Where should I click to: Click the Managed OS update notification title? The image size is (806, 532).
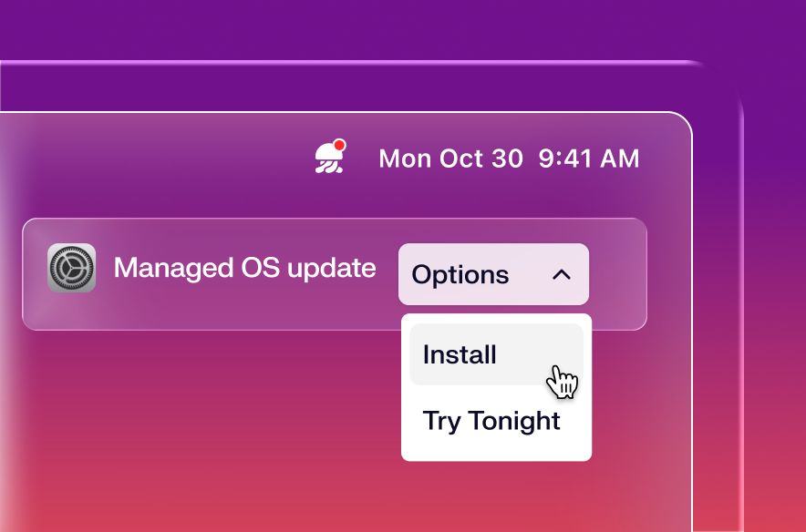click(x=244, y=268)
